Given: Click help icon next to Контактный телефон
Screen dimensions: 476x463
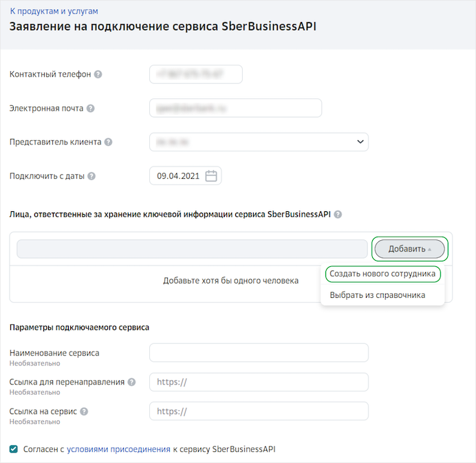Looking at the screenshot, I should [x=98, y=74].
